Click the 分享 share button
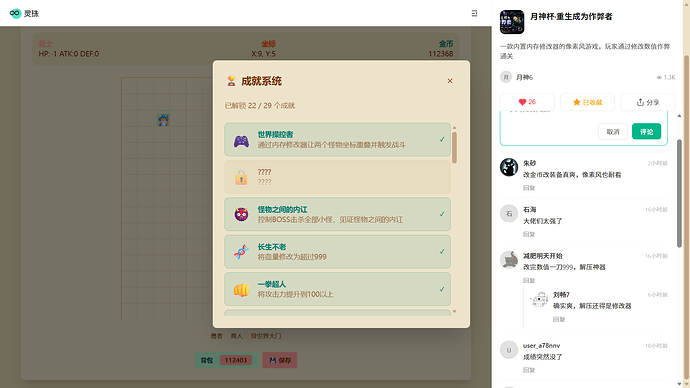 click(647, 102)
